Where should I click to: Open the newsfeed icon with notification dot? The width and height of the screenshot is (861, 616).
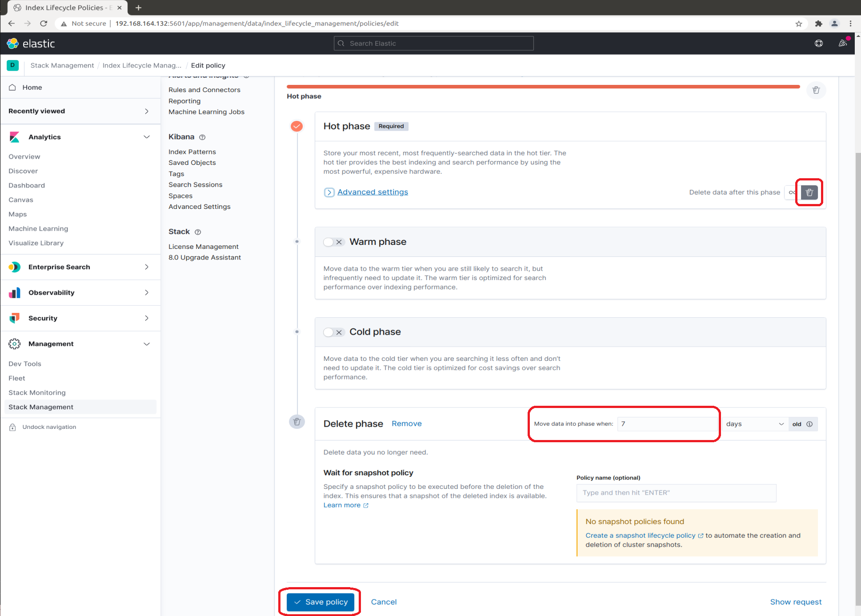coord(842,44)
